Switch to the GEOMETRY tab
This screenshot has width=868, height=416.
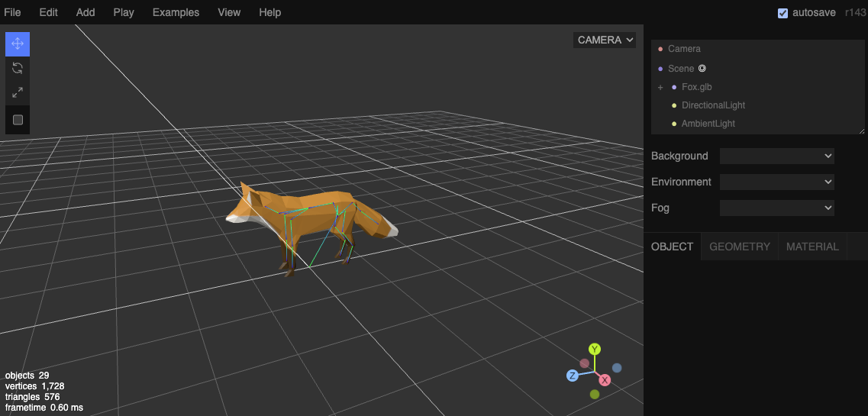coord(739,247)
